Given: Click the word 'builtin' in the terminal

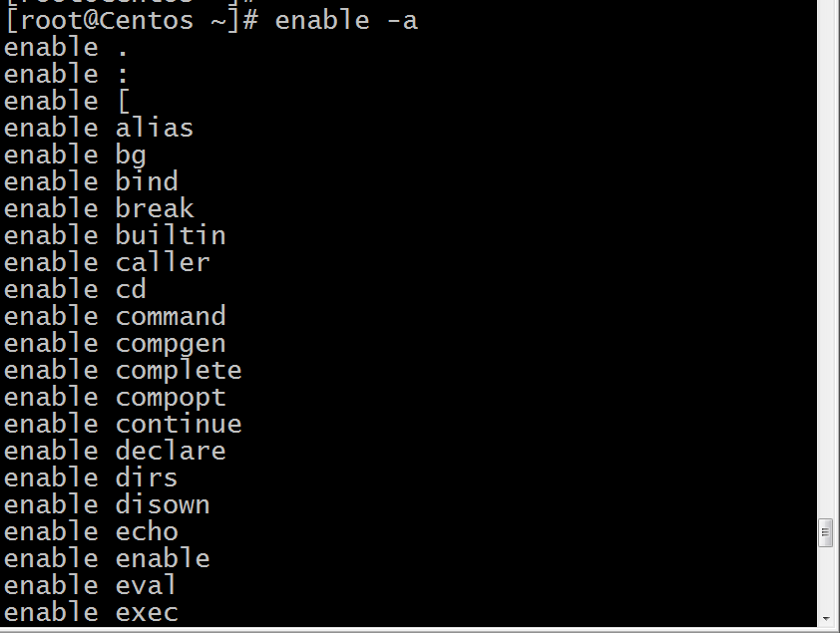Looking at the screenshot, I should [171, 236].
